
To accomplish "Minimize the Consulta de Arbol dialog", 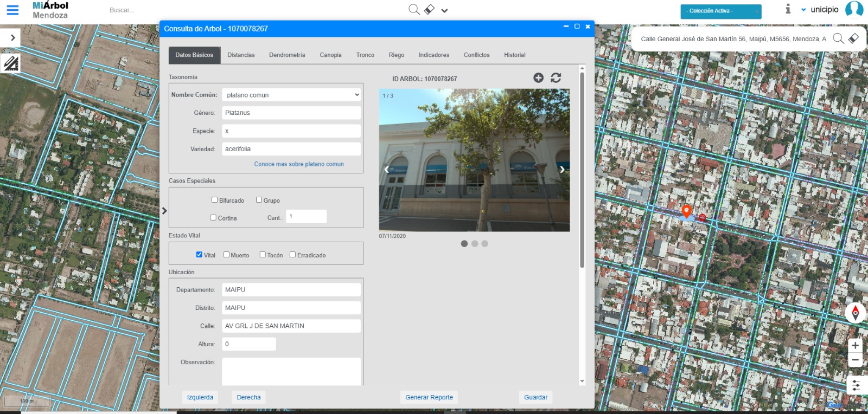I will tap(566, 26).
